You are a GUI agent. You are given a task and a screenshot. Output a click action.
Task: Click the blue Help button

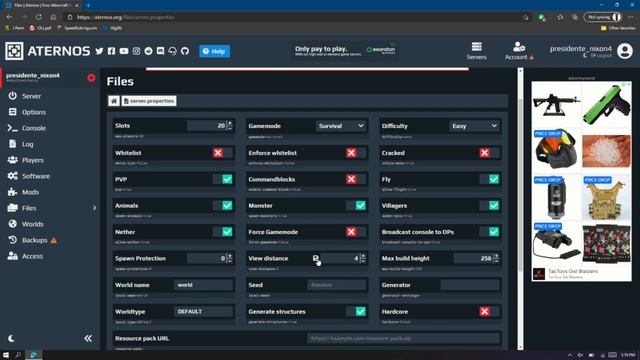click(x=214, y=51)
